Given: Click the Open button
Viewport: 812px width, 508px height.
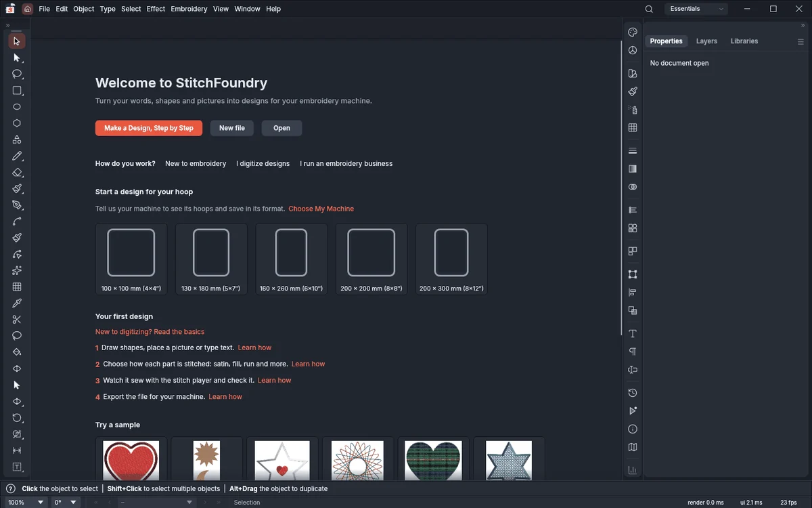Looking at the screenshot, I should click(x=282, y=128).
